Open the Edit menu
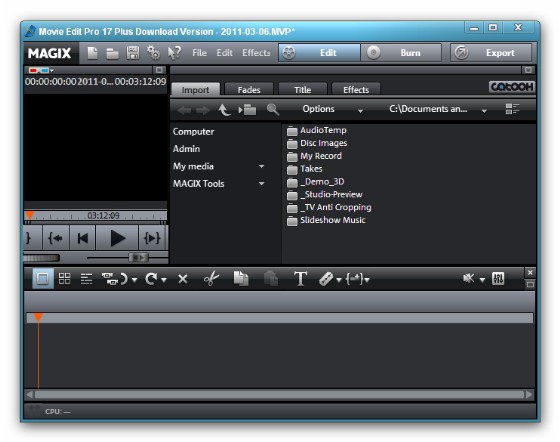Screen dimensions: 560x442 (x=224, y=53)
